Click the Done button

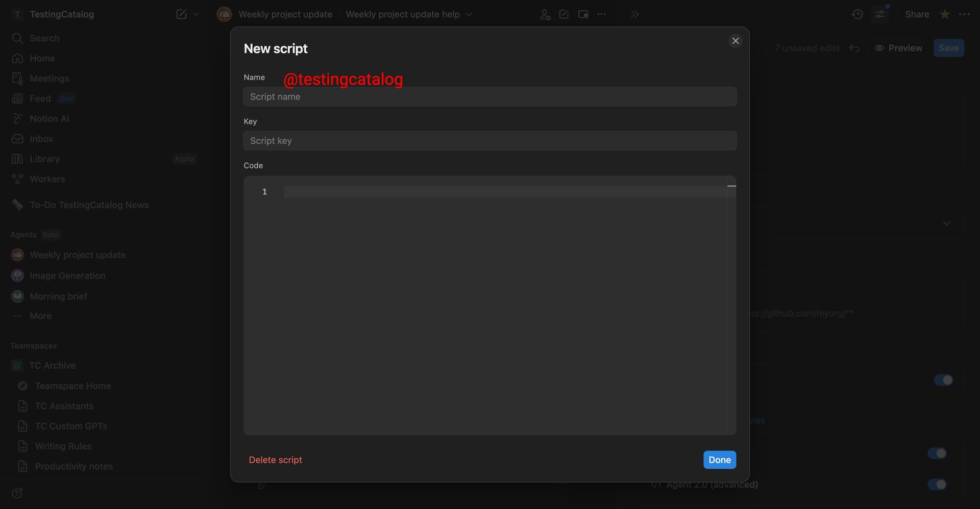(x=719, y=460)
